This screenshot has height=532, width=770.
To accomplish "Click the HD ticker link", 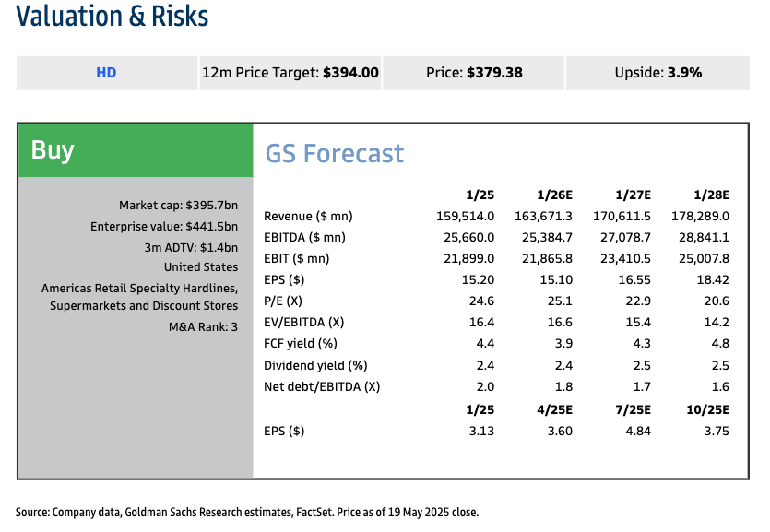I will 106,73.
